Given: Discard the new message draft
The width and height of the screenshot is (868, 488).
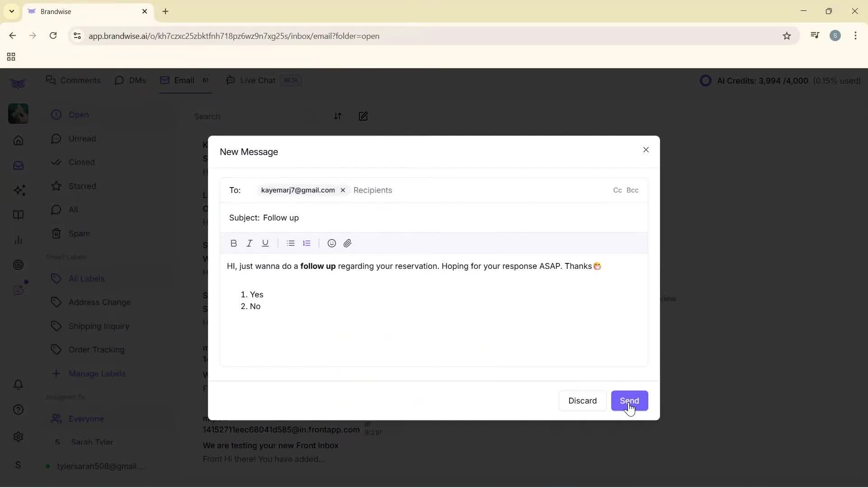Looking at the screenshot, I should pyautogui.click(x=582, y=401).
